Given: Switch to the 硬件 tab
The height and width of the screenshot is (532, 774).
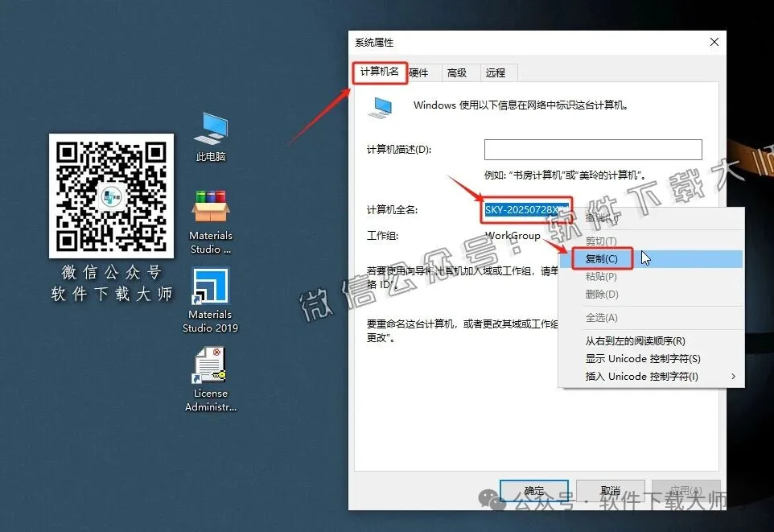Looking at the screenshot, I should 420,72.
